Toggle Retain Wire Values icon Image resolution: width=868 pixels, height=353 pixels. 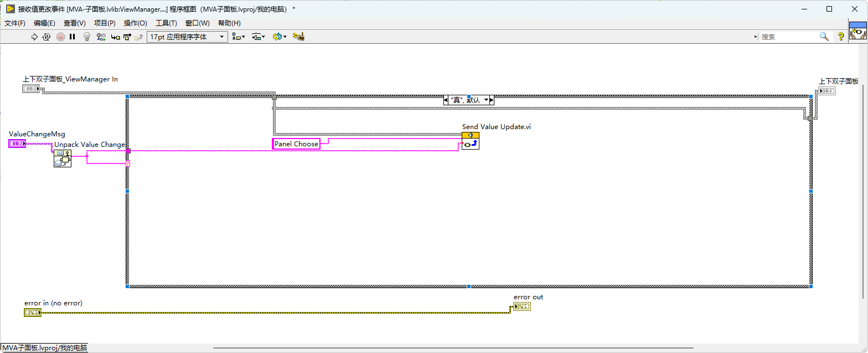click(101, 37)
